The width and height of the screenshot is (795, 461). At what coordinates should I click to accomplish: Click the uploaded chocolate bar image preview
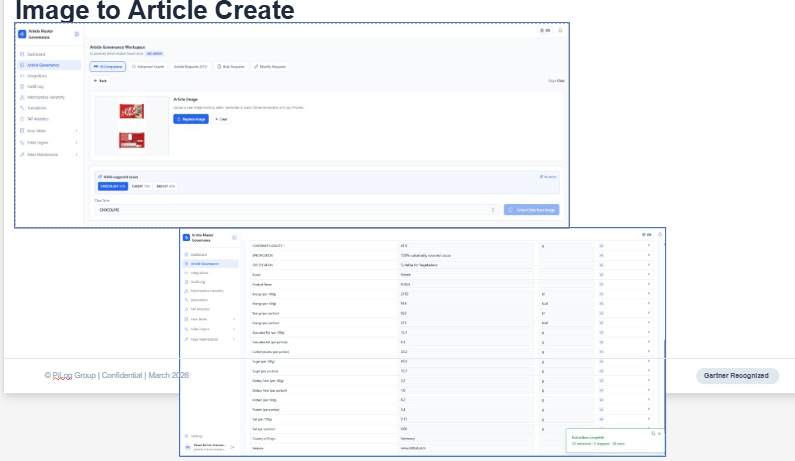click(132, 126)
